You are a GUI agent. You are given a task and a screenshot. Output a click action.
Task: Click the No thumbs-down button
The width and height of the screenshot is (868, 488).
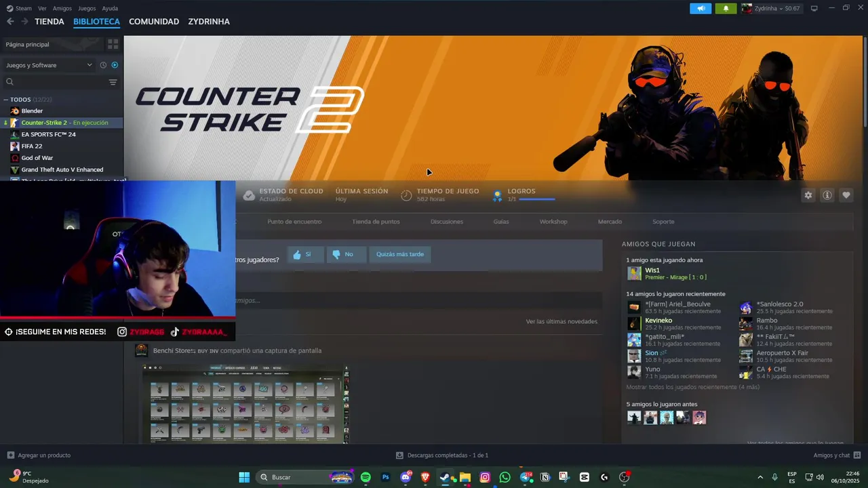click(347, 254)
